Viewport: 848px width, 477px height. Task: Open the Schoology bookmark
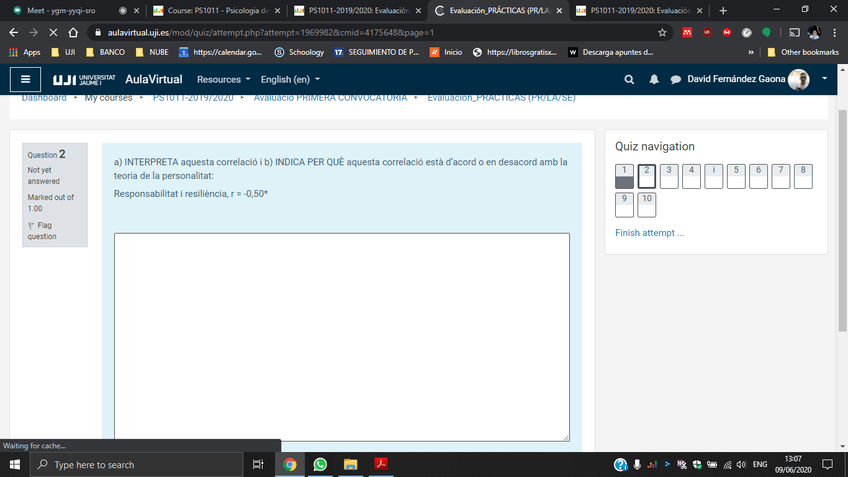click(299, 52)
